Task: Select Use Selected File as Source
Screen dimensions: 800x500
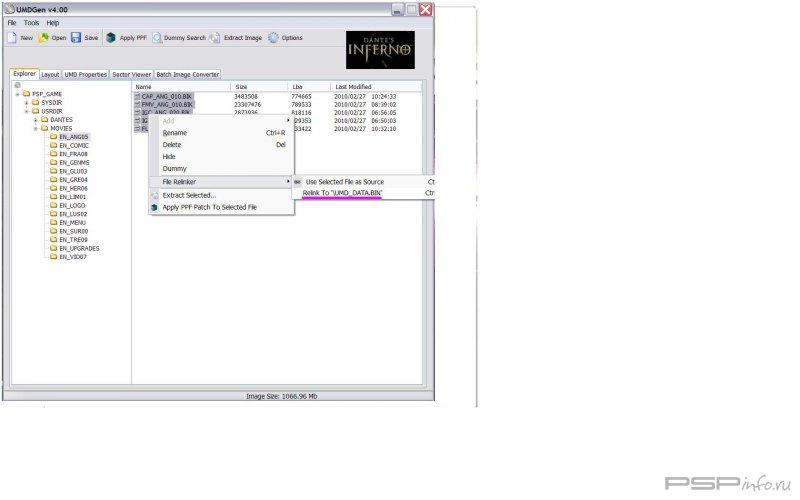Action: coord(344,182)
